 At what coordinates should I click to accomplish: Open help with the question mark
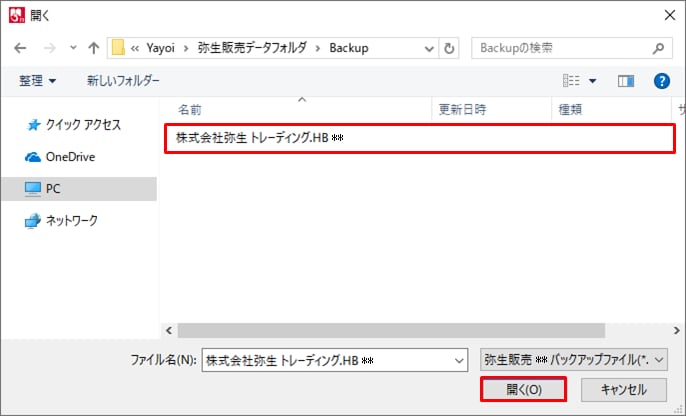[662, 81]
